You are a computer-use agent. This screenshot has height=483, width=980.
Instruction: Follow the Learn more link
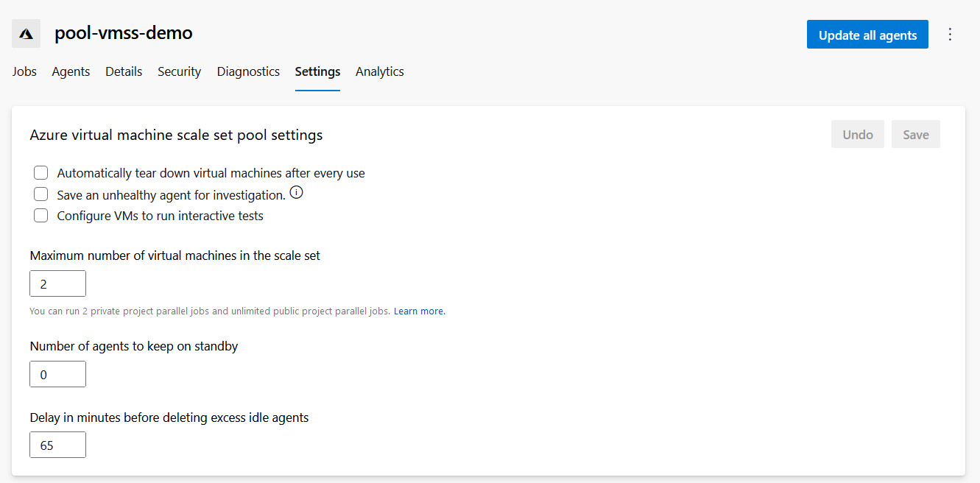420,311
